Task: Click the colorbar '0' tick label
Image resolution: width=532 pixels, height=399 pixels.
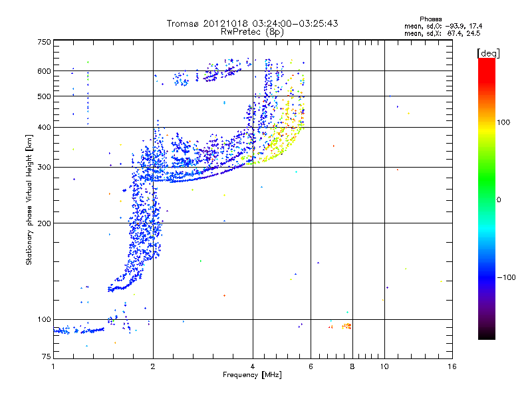Action: [499, 200]
